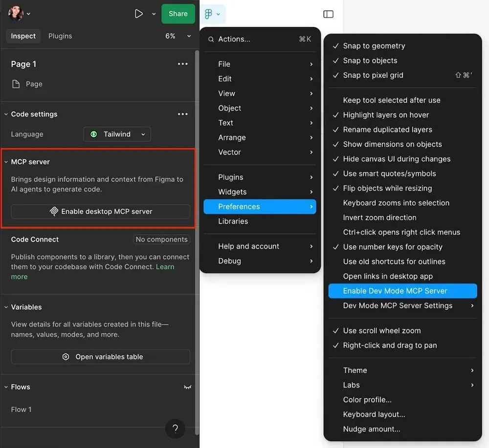
Task: Open dropdown arrow next to play button
Action: click(154, 14)
